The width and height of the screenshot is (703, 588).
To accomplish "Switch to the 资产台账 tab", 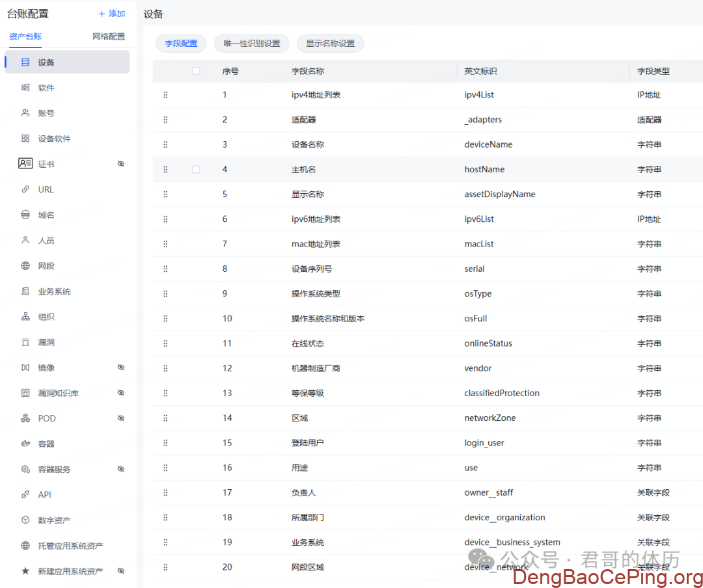I will (x=25, y=36).
